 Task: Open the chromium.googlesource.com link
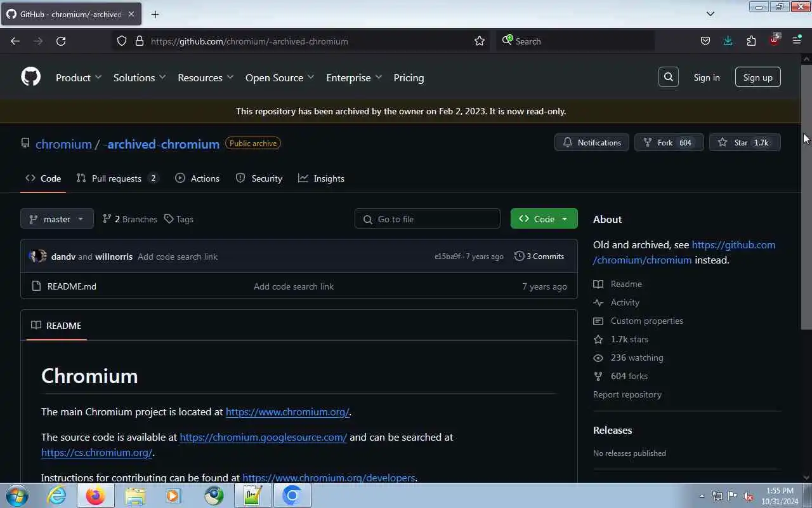263,437
